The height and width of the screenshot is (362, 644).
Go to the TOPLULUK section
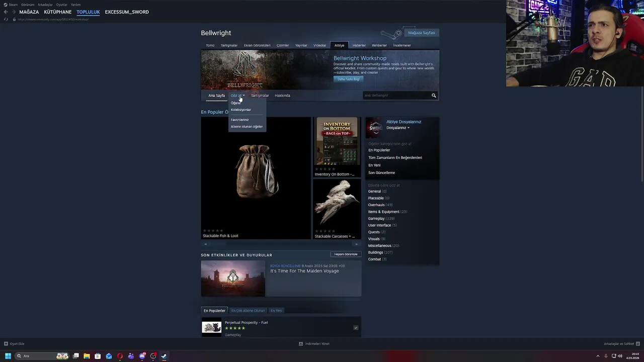click(x=88, y=12)
